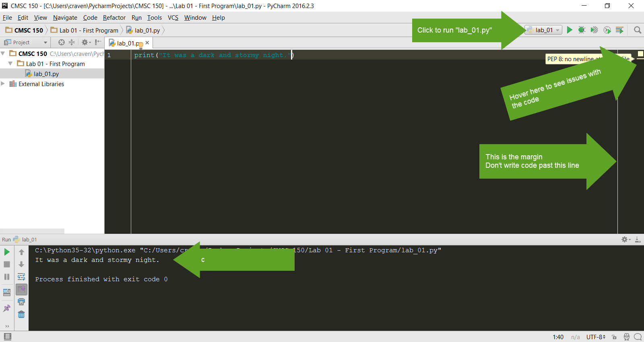Screen dimensions: 644x342
Task: Click yellow inspection indicator above editor gutter
Action: pos(640,54)
